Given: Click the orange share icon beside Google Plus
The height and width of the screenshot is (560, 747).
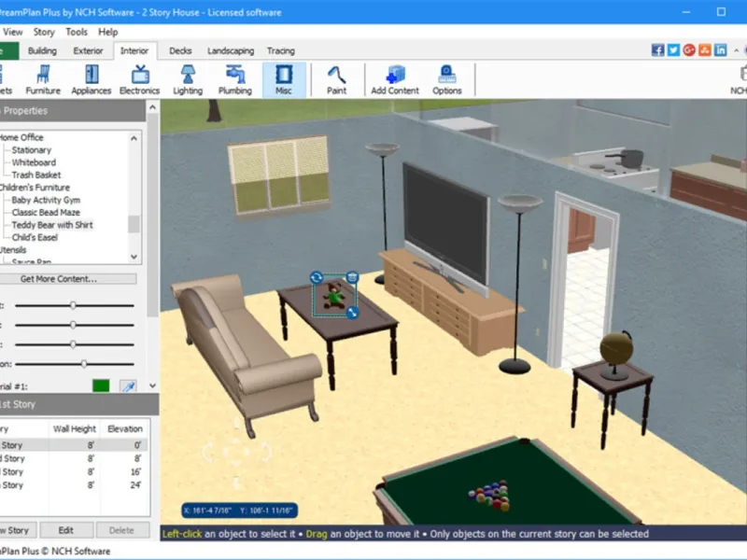Looking at the screenshot, I should point(705,50).
